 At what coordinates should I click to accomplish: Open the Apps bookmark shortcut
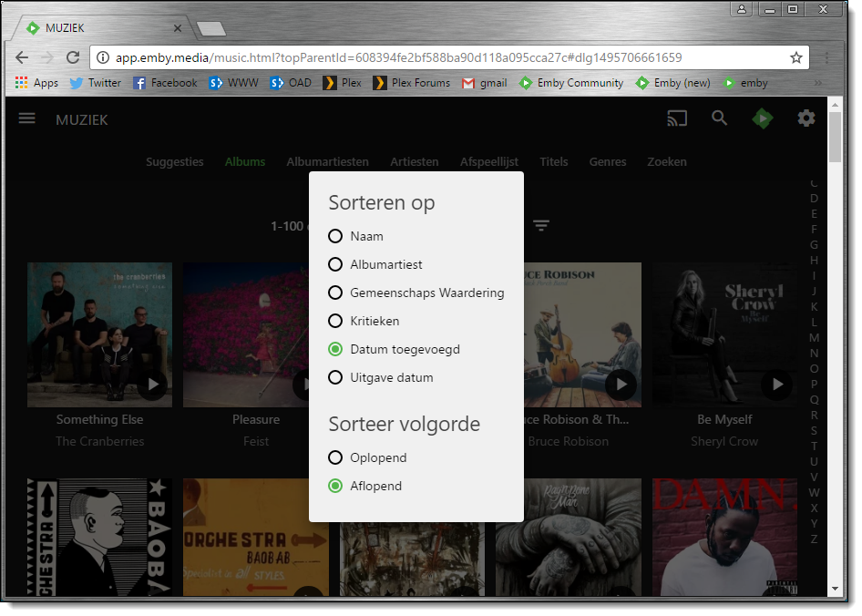pyautogui.click(x=36, y=83)
